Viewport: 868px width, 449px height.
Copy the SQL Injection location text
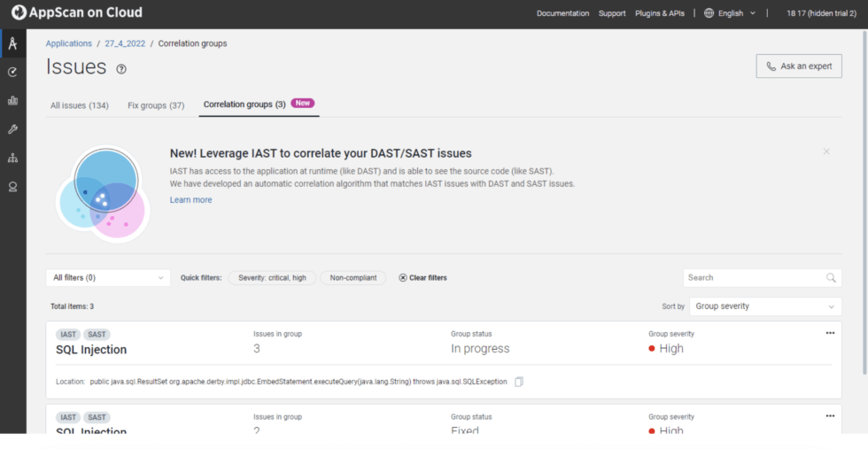(519, 382)
